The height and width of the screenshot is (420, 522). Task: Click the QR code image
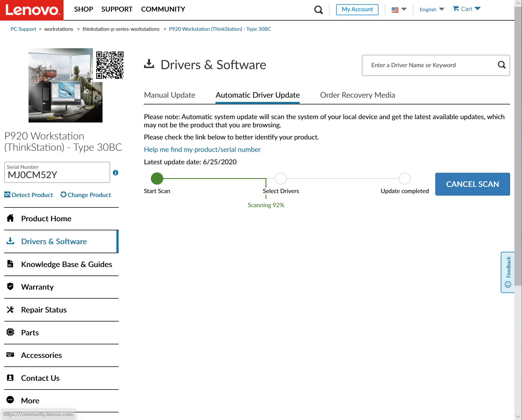coord(110,65)
